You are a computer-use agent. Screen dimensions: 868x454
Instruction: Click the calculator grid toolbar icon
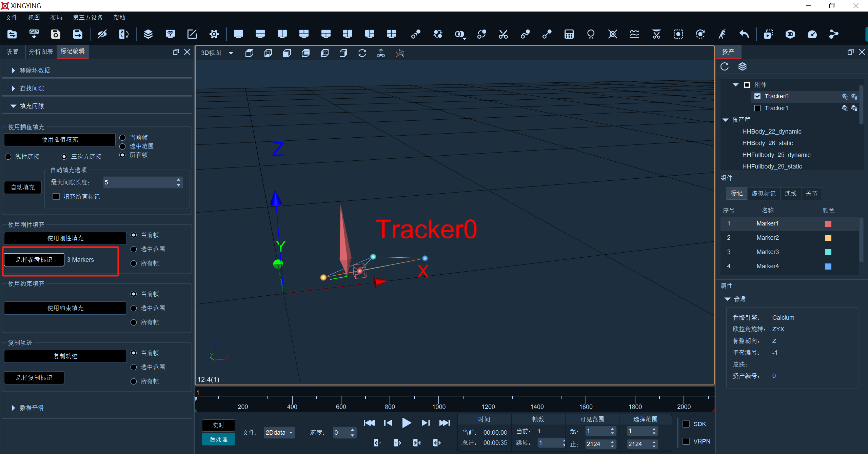point(569,34)
